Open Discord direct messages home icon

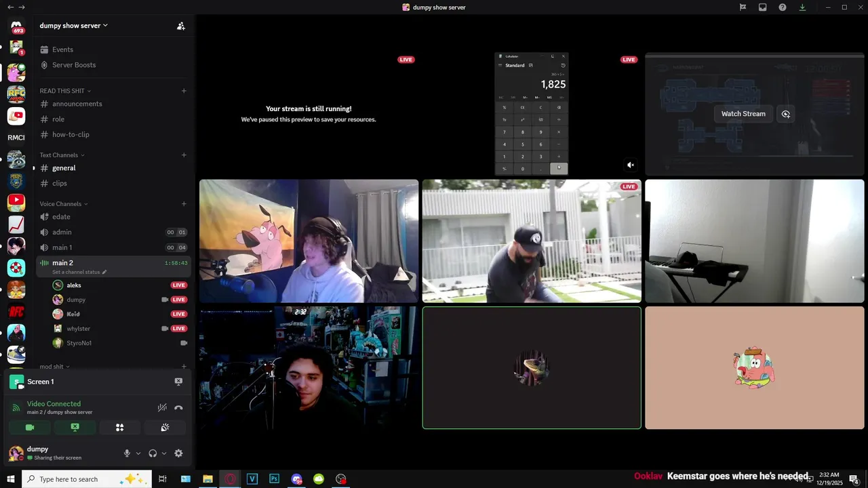pos(16,26)
